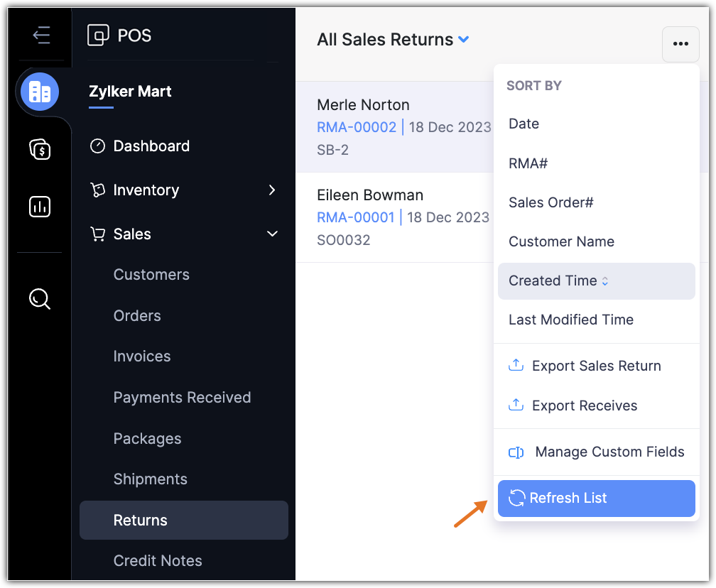Viewport: 716px width, 588px height.
Task: Sort by Last Modified Time
Action: coord(570,320)
